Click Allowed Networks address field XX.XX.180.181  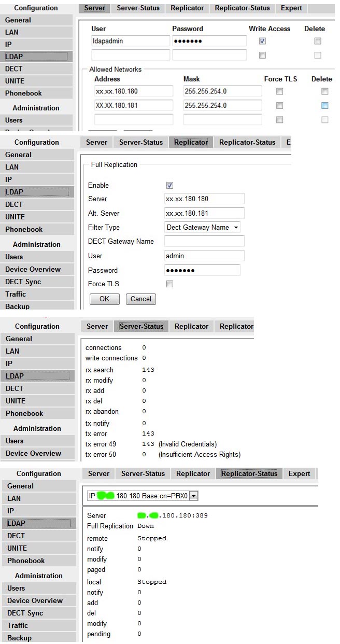(x=134, y=105)
